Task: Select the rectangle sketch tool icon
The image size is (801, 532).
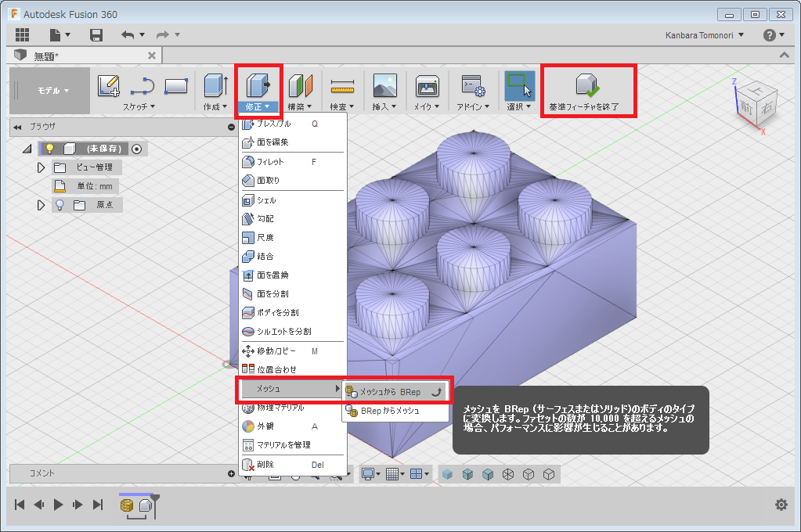Action: click(176, 86)
